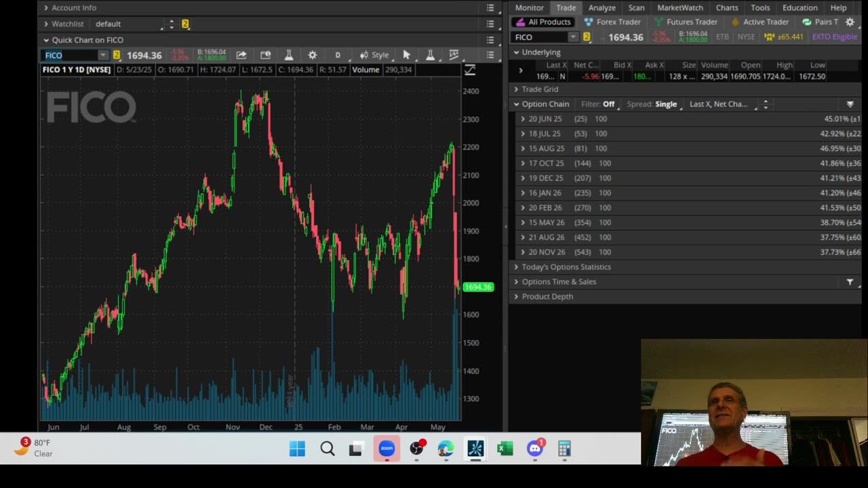The image size is (868, 488).
Task: Open Windows Start menu
Action: point(297,449)
